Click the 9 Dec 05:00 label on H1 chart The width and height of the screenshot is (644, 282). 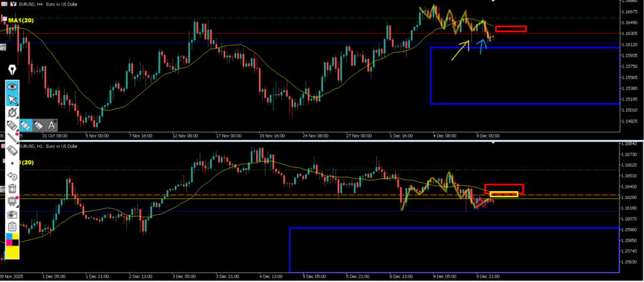click(445, 277)
